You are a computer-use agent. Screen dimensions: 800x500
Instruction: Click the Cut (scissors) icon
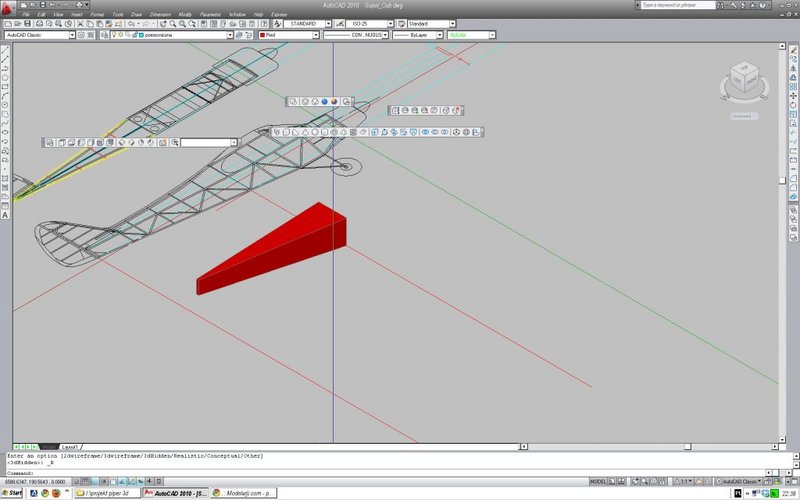pyautogui.click(x=80, y=24)
